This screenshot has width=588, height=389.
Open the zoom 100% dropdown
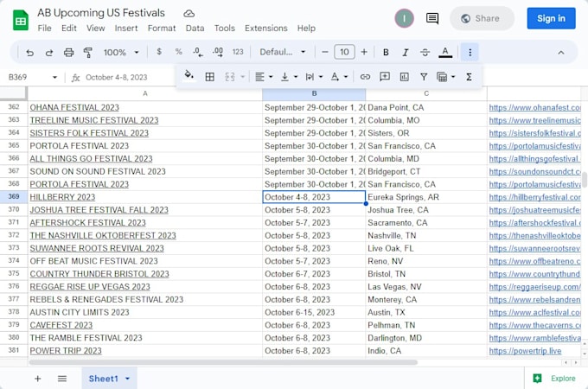click(x=121, y=53)
